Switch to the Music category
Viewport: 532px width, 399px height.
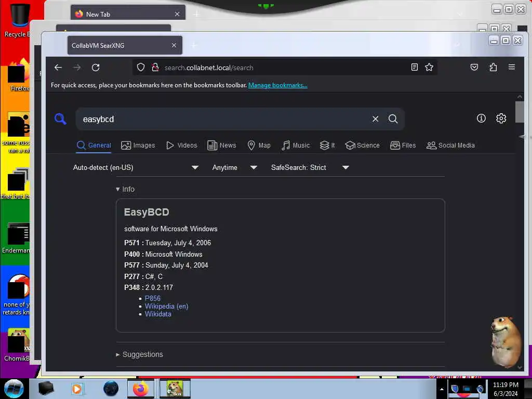(296, 145)
